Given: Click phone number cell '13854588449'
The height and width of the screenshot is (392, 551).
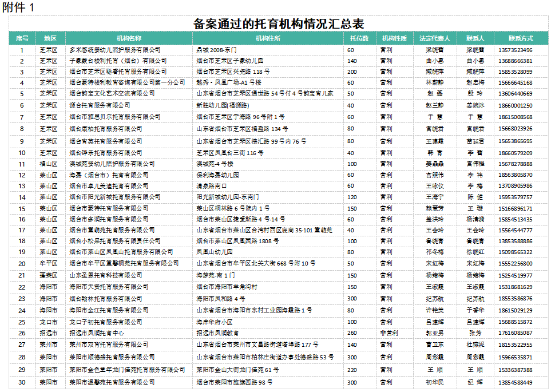Looking at the screenshot, I should [x=515, y=382].
